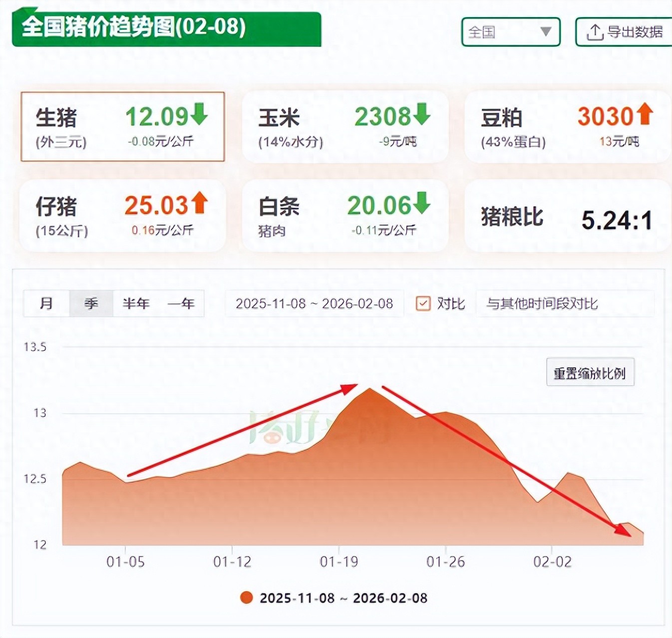Viewport: 672px width, 638px height.
Task: Click the orange legend dot below the chart
Action: point(246,598)
